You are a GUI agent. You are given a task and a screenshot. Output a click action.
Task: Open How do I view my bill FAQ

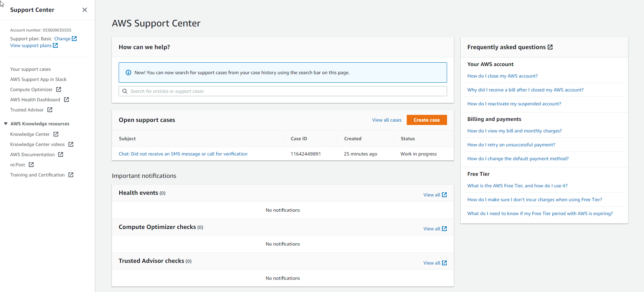tap(515, 131)
